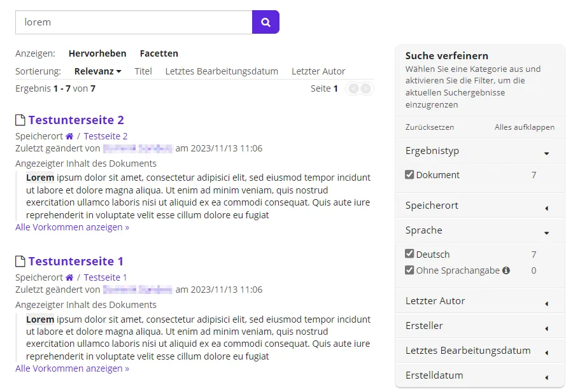
Task: Click the search magnifier icon
Action: pyautogui.click(x=265, y=22)
